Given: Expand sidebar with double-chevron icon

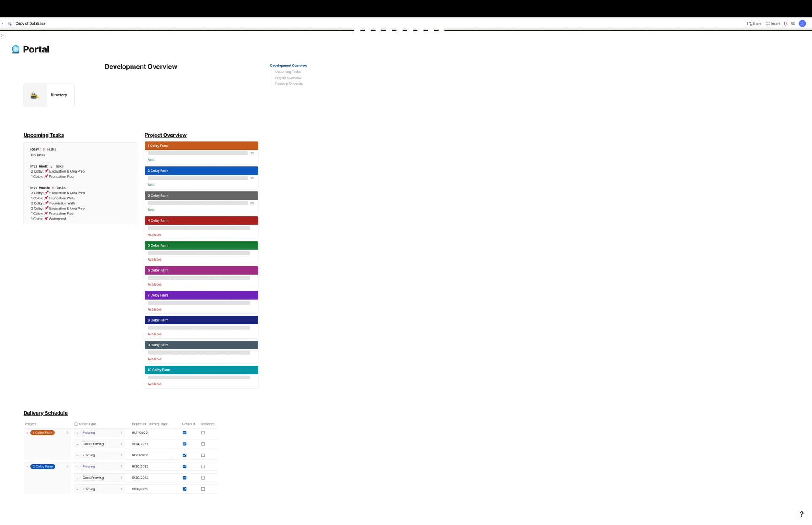Looking at the screenshot, I should tap(3, 36).
